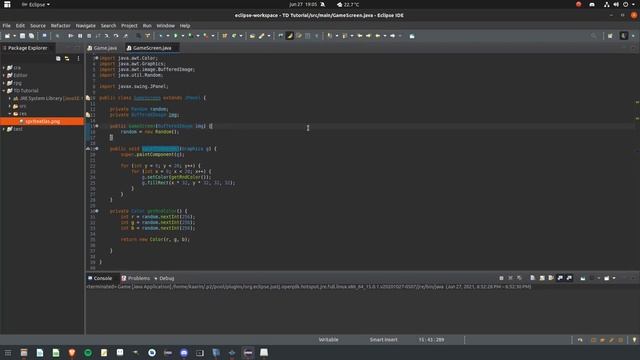Screen dimensions: 640x360
Task: Click the green Run toolbar icon
Action: (x=176, y=36)
